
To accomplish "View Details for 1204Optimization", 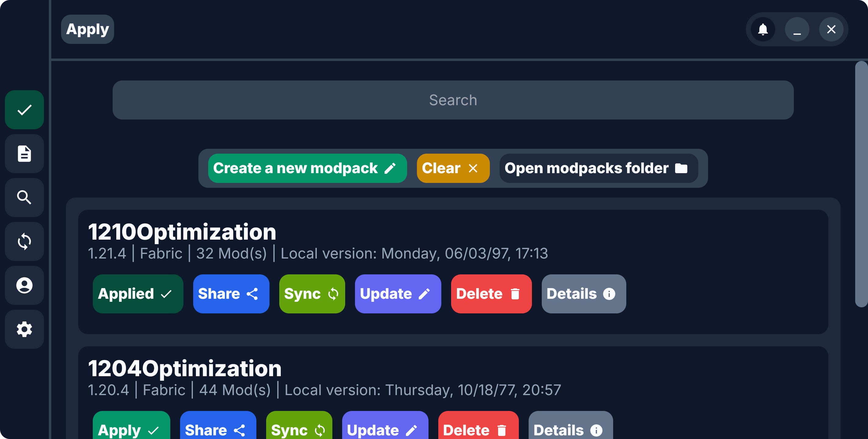I will point(570,429).
